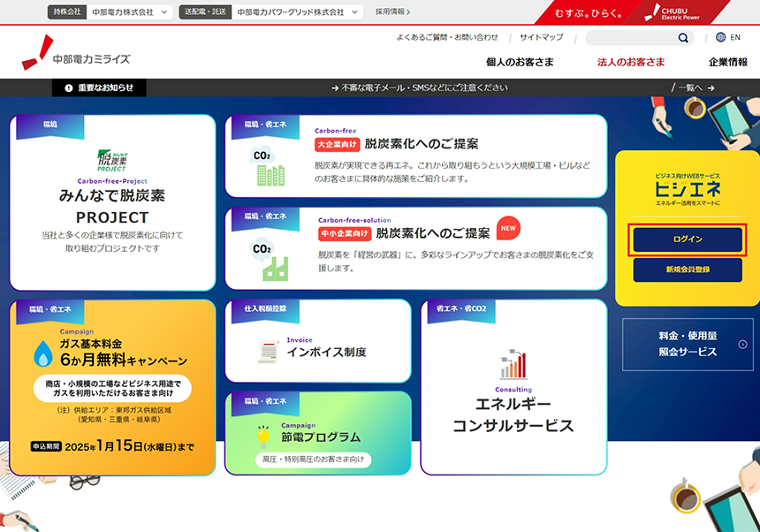Click the water drop gas campaign icon
Viewport: 760px width, 532px height.
click(x=43, y=353)
